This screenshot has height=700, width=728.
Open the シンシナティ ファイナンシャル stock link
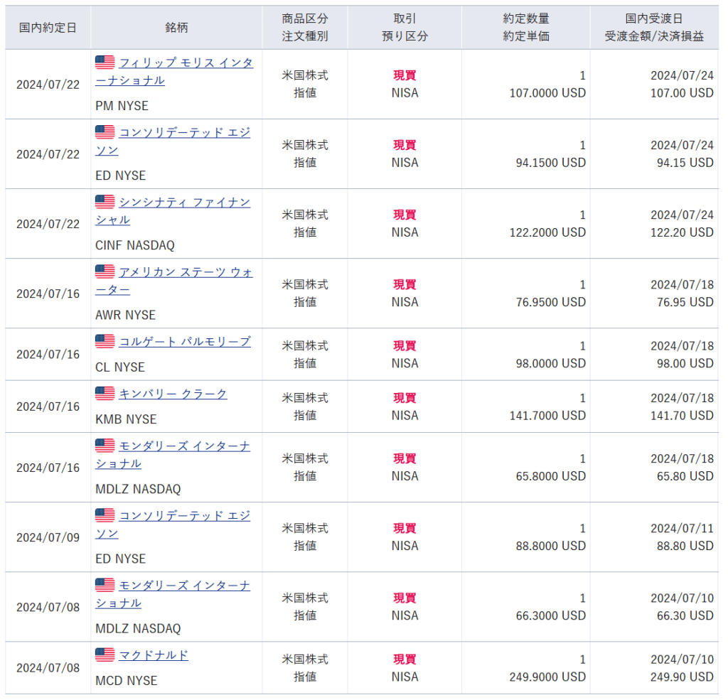[x=184, y=203]
